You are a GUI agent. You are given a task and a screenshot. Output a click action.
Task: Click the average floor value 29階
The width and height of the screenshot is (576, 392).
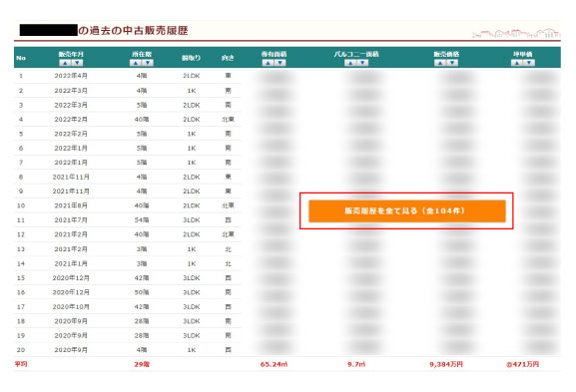coord(142,364)
